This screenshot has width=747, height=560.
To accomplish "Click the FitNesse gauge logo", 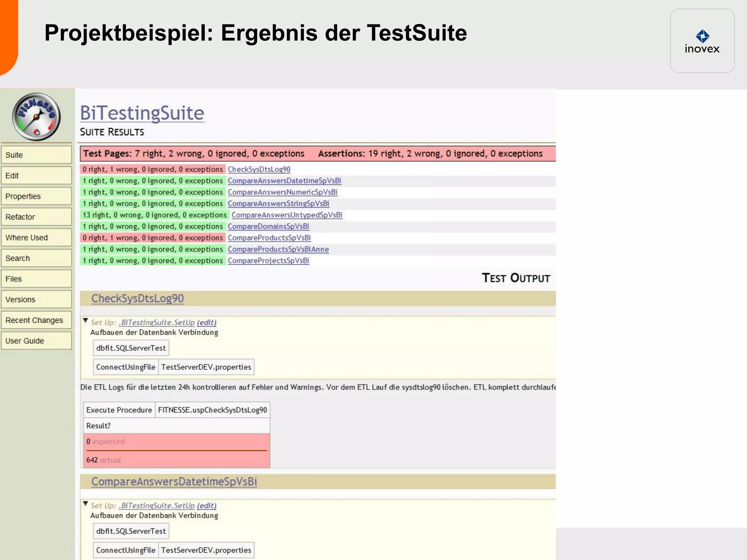I will click(x=36, y=117).
